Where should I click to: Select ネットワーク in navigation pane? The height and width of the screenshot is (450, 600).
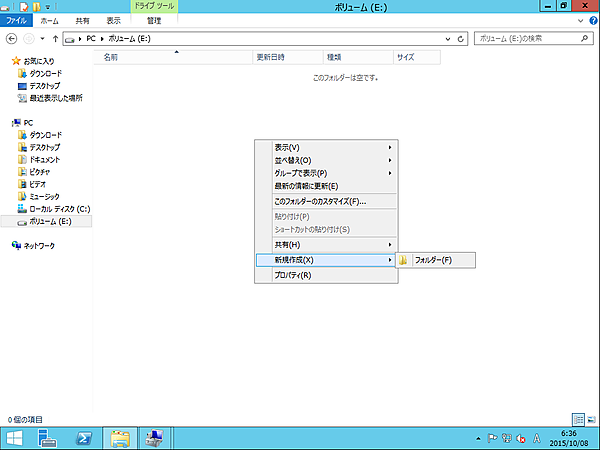tap(33, 246)
